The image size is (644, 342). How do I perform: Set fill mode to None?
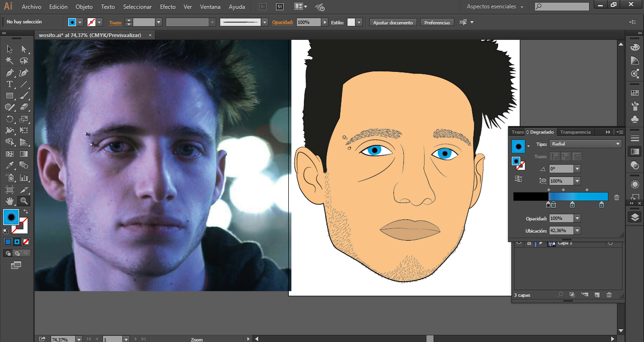pyautogui.click(x=26, y=242)
